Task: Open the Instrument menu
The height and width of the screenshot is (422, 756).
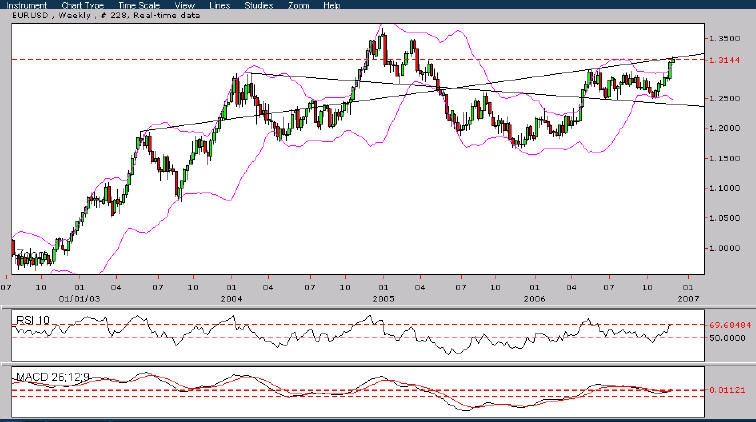Action: [x=24, y=5]
